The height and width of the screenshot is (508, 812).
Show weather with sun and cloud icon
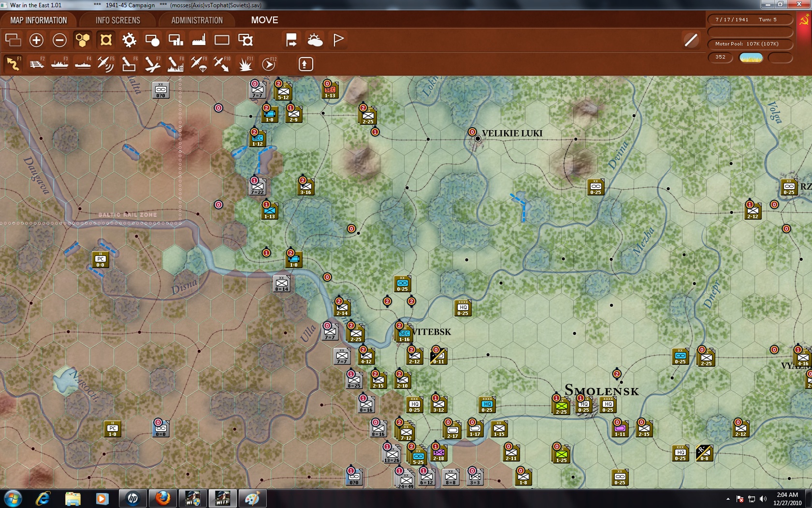pyautogui.click(x=315, y=40)
